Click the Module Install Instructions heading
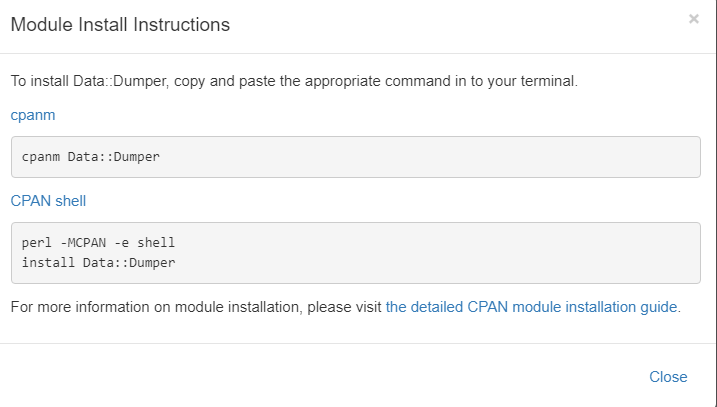The image size is (717, 407). click(x=120, y=25)
